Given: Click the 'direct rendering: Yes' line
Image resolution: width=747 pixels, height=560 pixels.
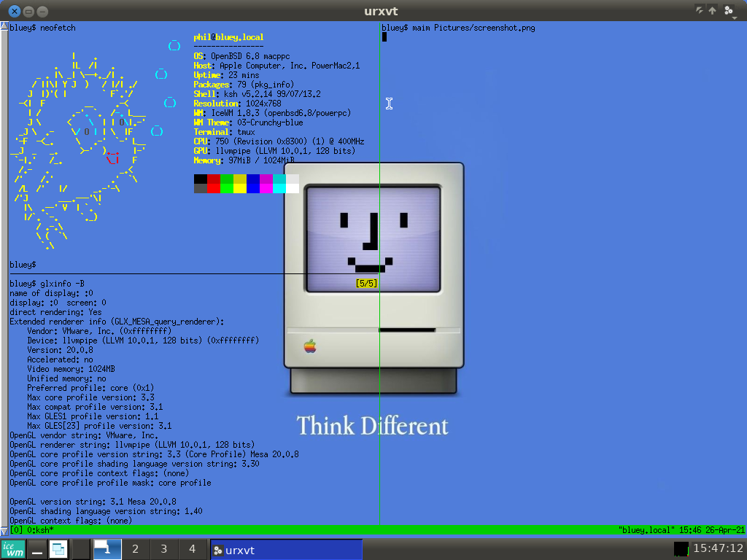Looking at the screenshot, I should pos(55,312).
